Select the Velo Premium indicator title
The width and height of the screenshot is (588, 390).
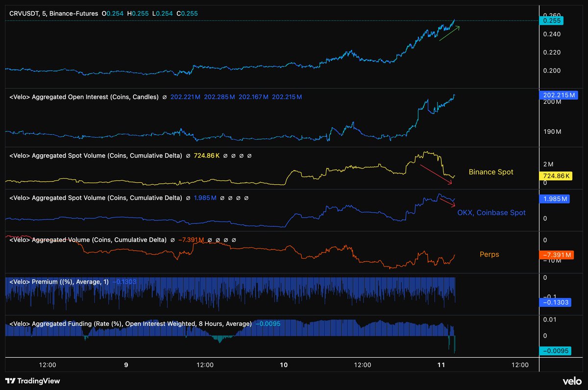59,282
